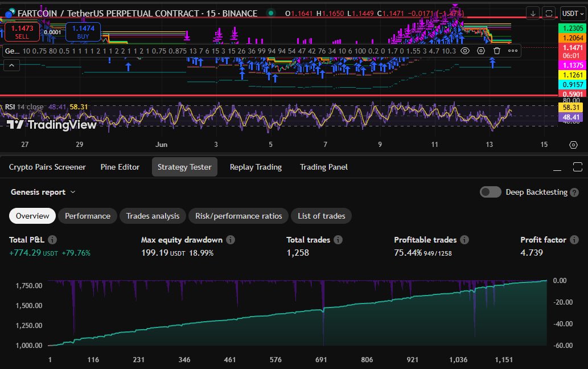Enable the Deep Backtesting toggle

(x=491, y=192)
